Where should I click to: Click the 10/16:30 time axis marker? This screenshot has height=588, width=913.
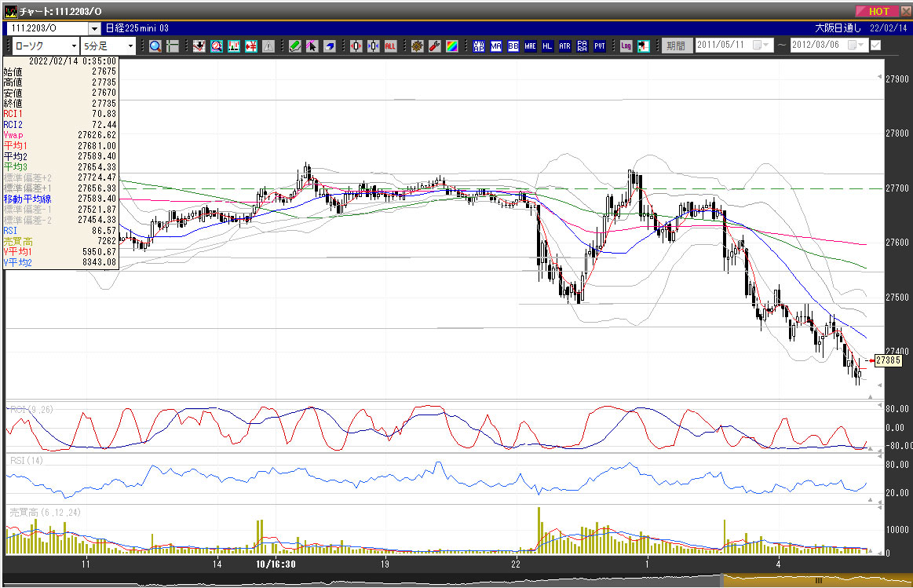point(276,564)
